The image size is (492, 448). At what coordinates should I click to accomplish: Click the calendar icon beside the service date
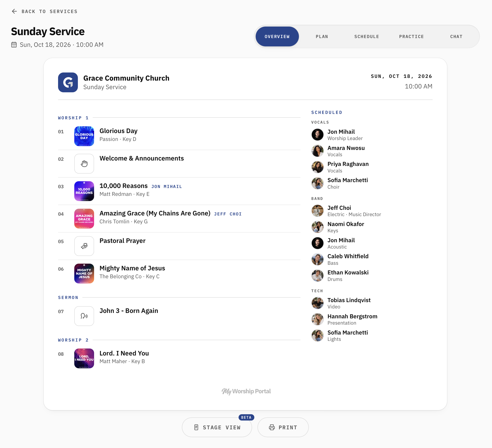pyautogui.click(x=14, y=45)
